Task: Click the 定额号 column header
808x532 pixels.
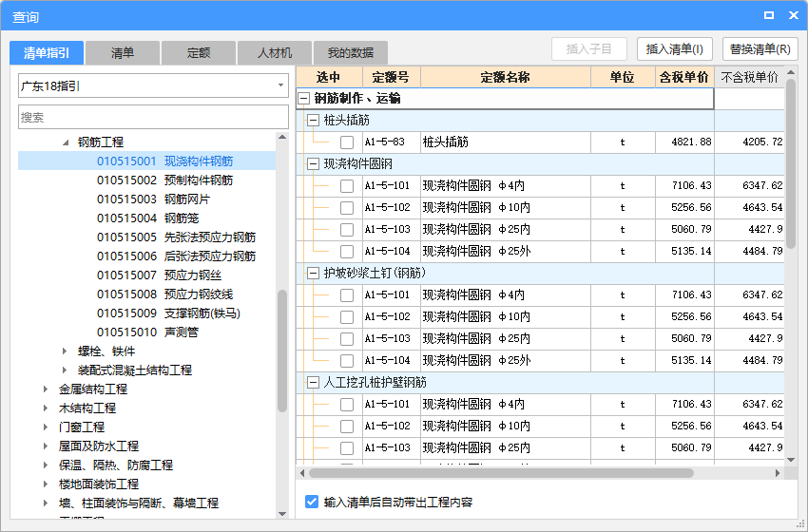Action: click(x=392, y=77)
